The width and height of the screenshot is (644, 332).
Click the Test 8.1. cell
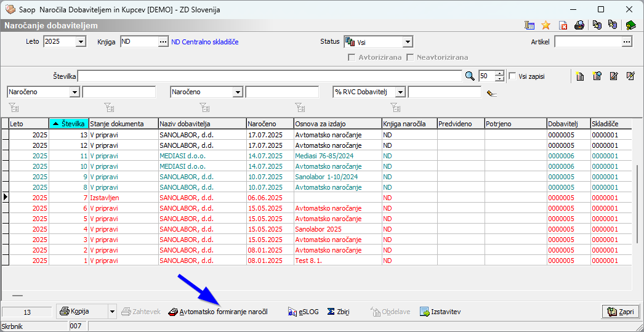tap(337, 261)
